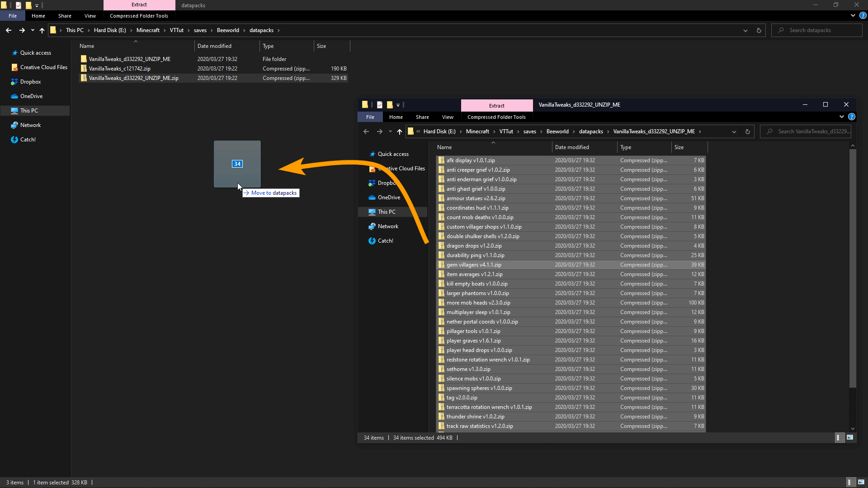
Task: Click properties quick-access icon in VanillaTweaks title bar
Action: pos(380,105)
